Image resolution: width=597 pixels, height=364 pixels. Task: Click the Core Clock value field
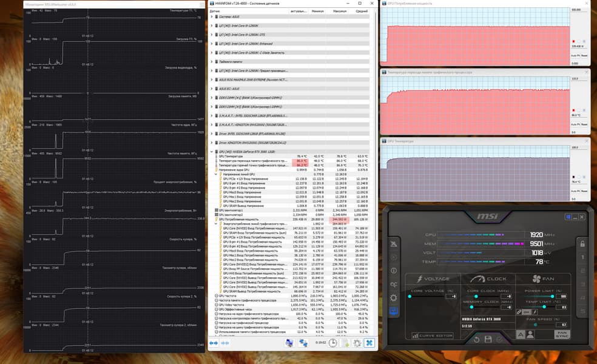coord(507,296)
